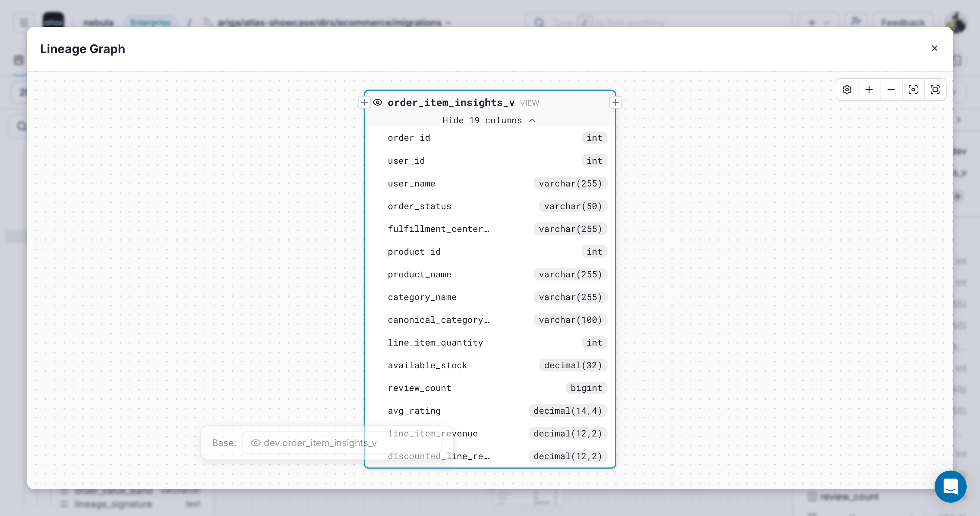Open the Intercom chat bubble
This screenshot has width=980, height=516.
(x=950, y=486)
